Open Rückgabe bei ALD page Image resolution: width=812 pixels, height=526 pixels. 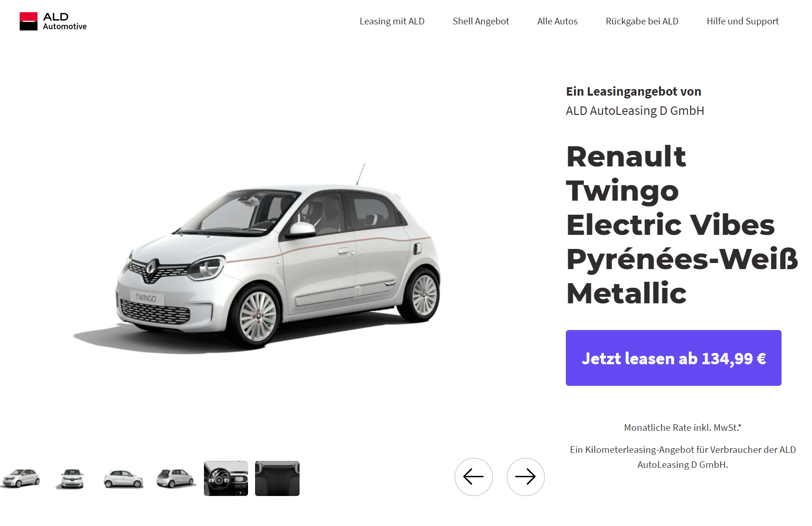coord(642,21)
